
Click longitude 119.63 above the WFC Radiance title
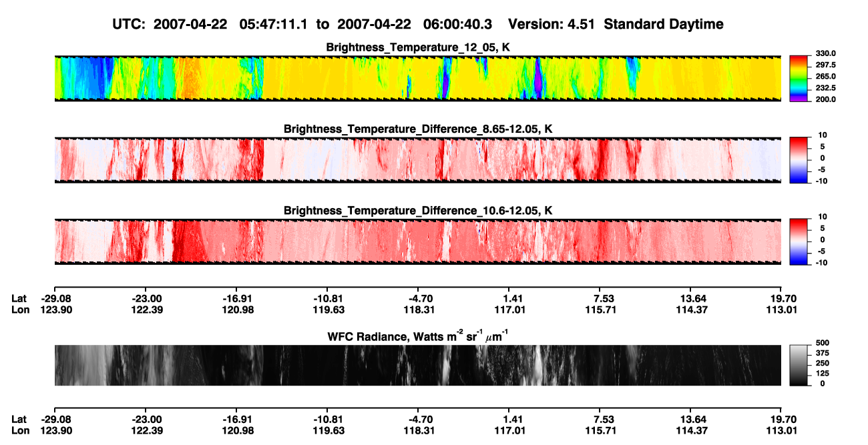tap(328, 310)
